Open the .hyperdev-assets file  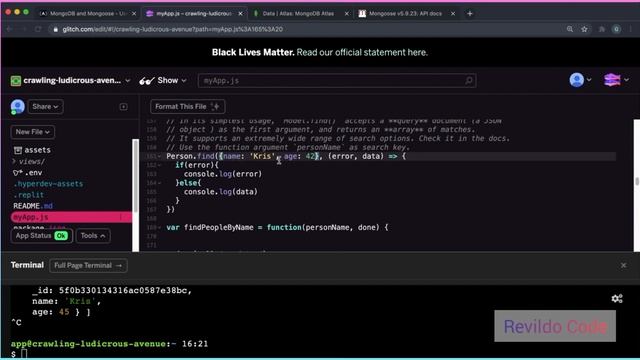48,184
